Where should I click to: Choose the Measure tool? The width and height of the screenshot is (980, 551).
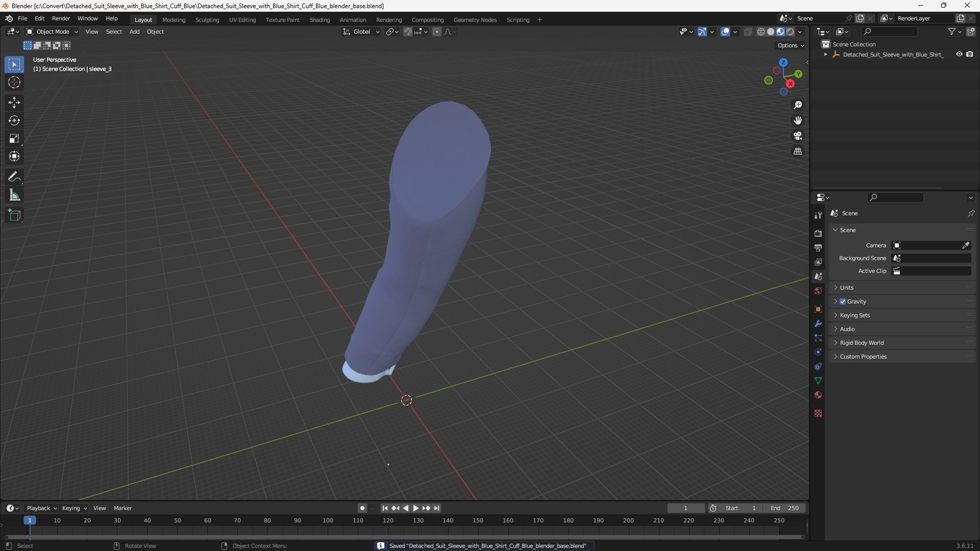14,195
